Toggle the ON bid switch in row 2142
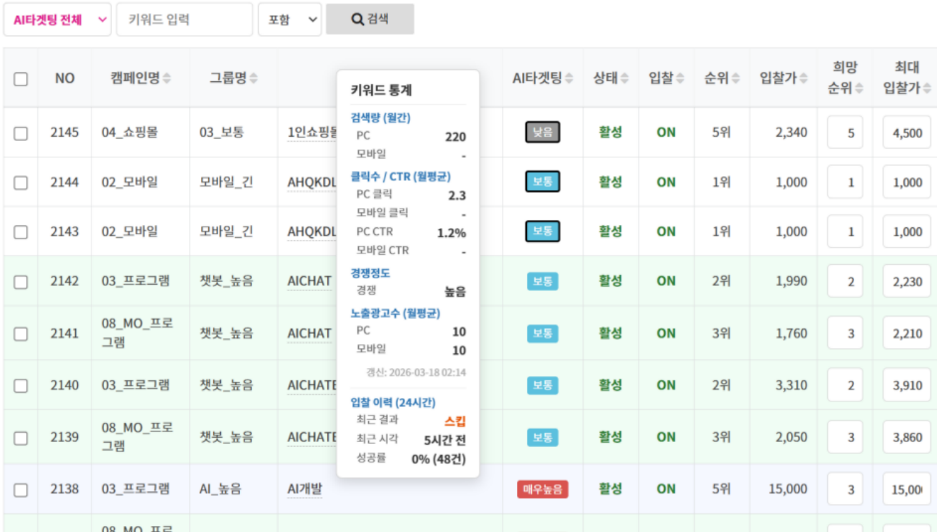The height and width of the screenshot is (532, 937). [x=666, y=281]
